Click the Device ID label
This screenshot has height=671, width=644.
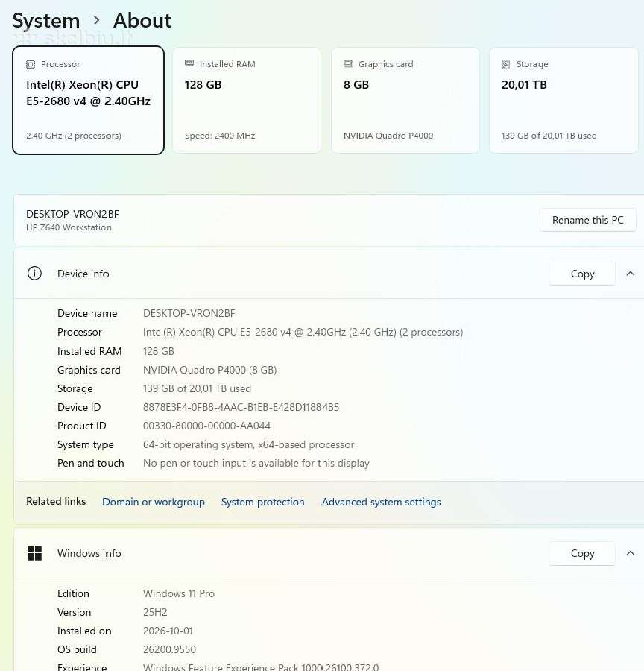(79, 407)
